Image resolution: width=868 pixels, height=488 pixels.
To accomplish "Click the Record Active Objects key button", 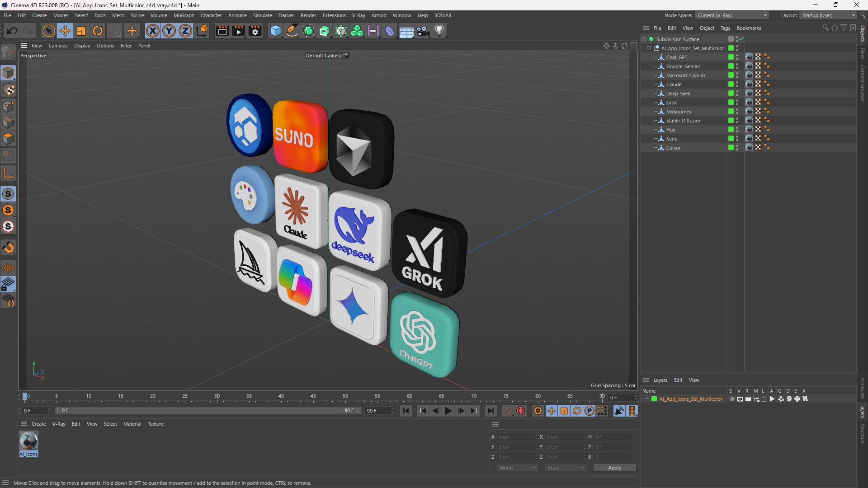I will [x=508, y=411].
